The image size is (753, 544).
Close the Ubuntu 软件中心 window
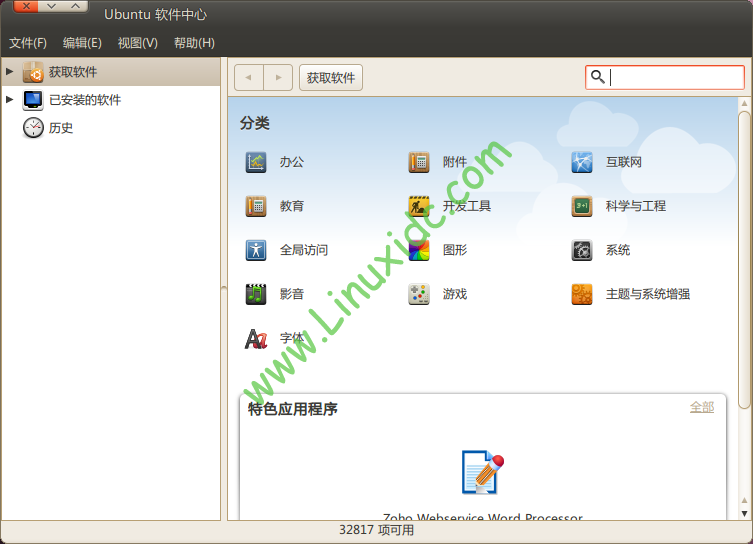[x=26, y=6]
